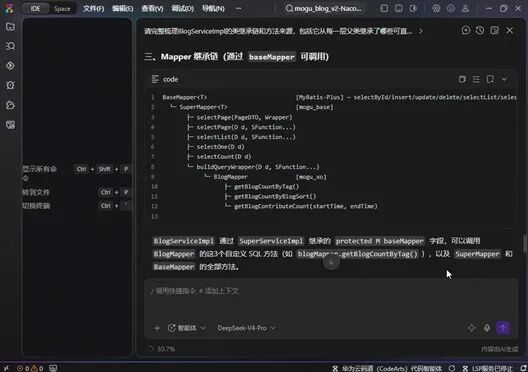Screen dimensions: 528x372
Task: Click the code block list-format icon
Action: 476,79
